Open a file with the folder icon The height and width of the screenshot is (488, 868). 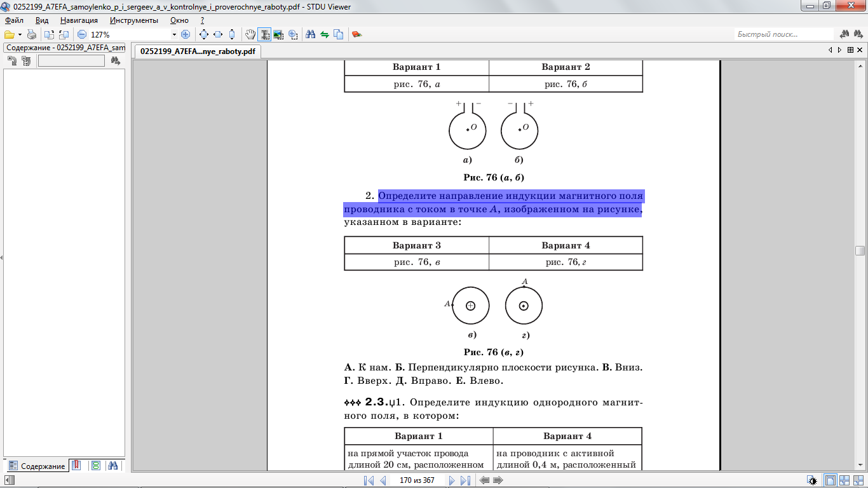pyautogui.click(x=9, y=34)
